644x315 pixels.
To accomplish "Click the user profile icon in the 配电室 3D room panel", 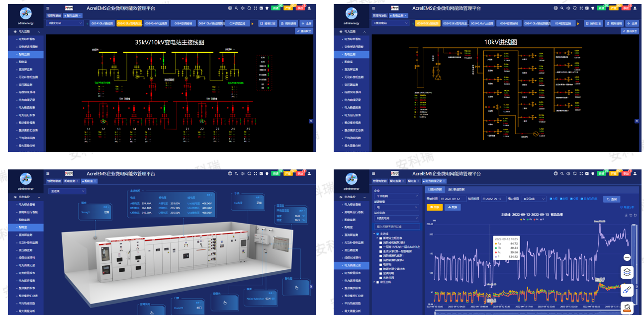I will pos(309,173).
